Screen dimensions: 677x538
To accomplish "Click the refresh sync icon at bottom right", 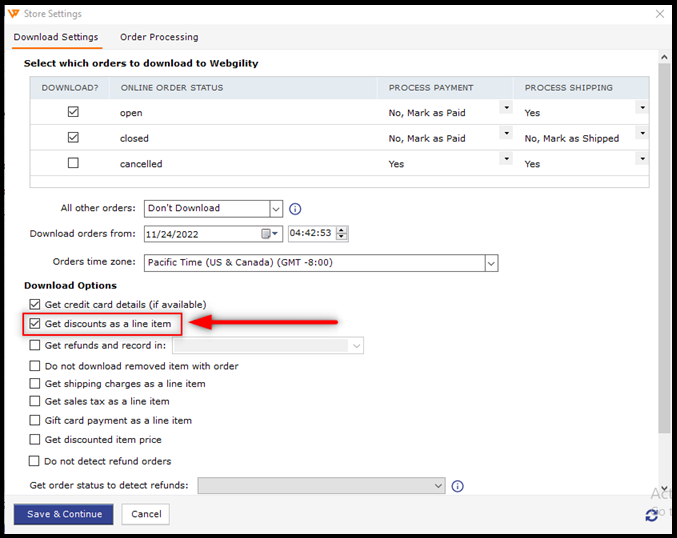I will pyautogui.click(x=652, y=514).
